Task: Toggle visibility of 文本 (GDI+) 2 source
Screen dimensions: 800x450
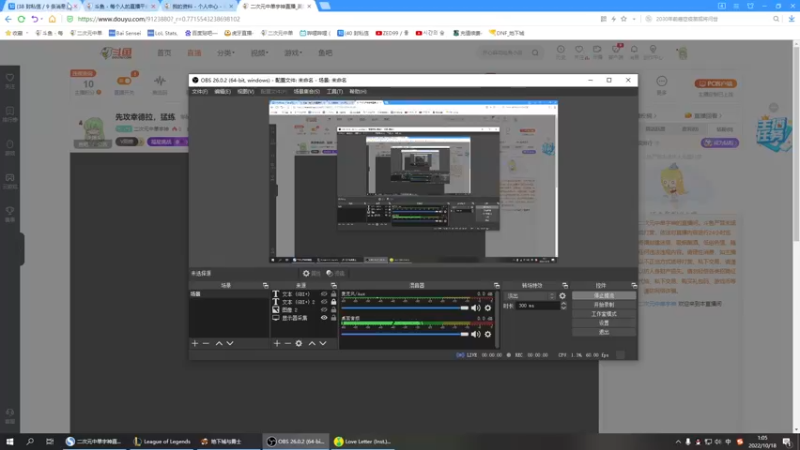Action: 324,302
